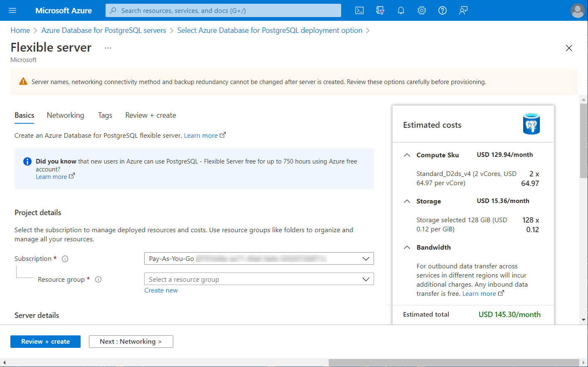Click the warning triangle icon in the banner
This screenshot has width=588, height=367.
coord(23,82)
